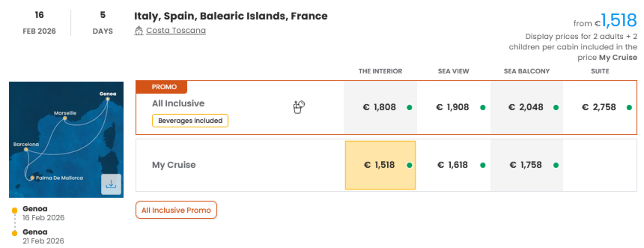Screen dimensions: 644x248
Task: Click the Genoa arrival stop marker
Action: pyautogui.click(x=15, y=233)
